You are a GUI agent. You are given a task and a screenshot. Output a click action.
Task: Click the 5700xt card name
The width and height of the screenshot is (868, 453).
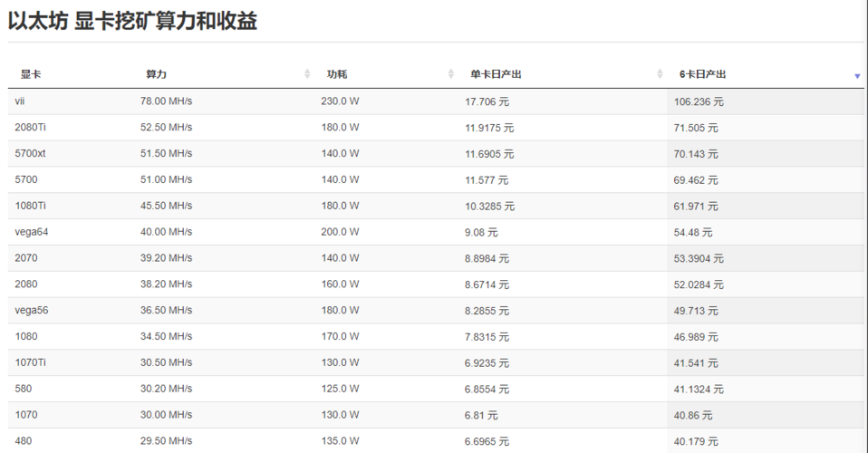tap(30, 154)
